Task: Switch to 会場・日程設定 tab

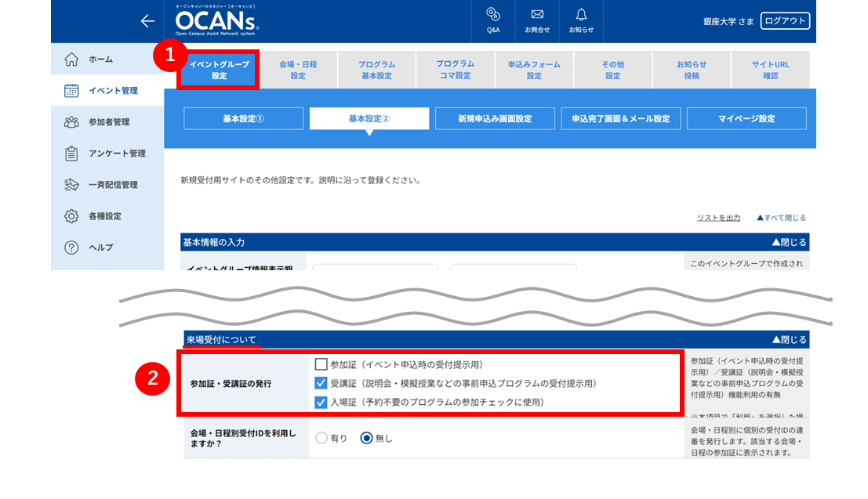Action: 299,70
